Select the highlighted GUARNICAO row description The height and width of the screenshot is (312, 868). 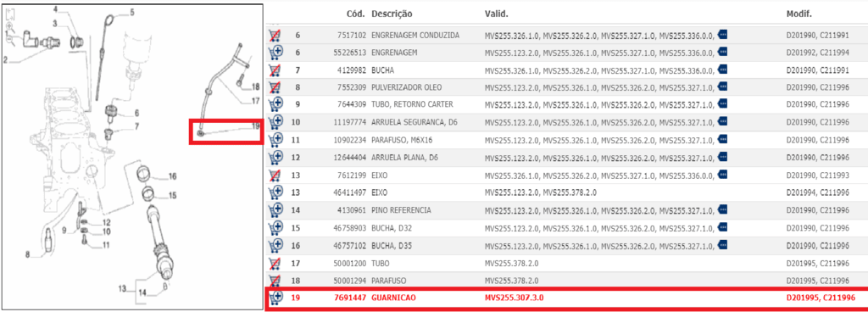point(393,298)
